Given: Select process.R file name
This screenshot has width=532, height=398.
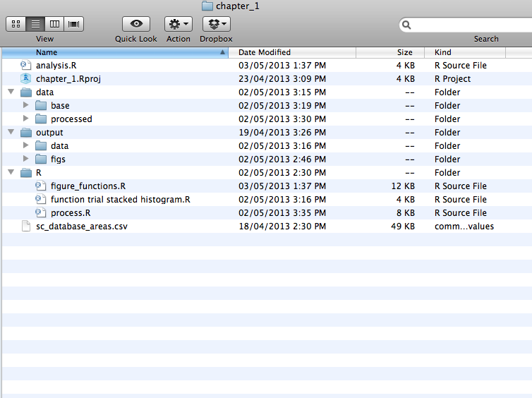Looking at the screenshot, I should [71, 213].
